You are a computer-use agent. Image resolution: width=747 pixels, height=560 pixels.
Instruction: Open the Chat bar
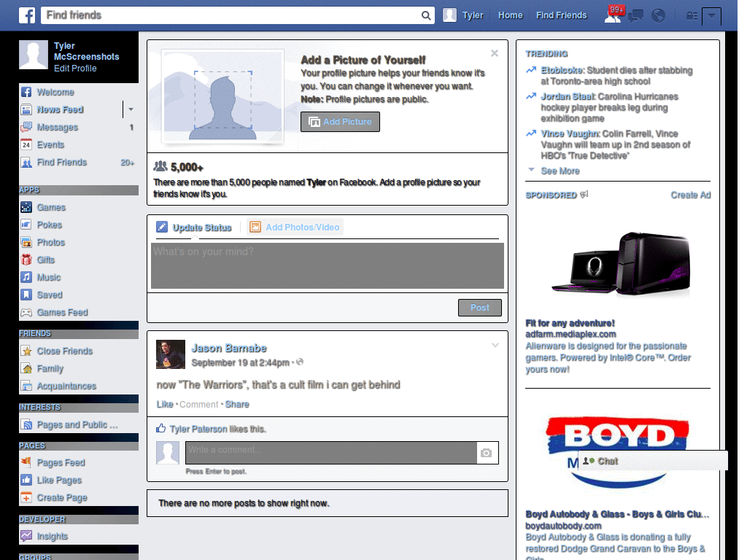pyautogui.click(x=653, y=461)
